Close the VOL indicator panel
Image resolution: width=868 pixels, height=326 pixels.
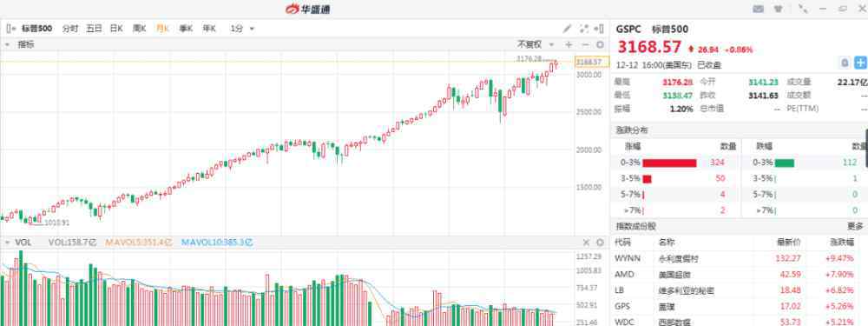pyautogui.click(x=586, y=243)
